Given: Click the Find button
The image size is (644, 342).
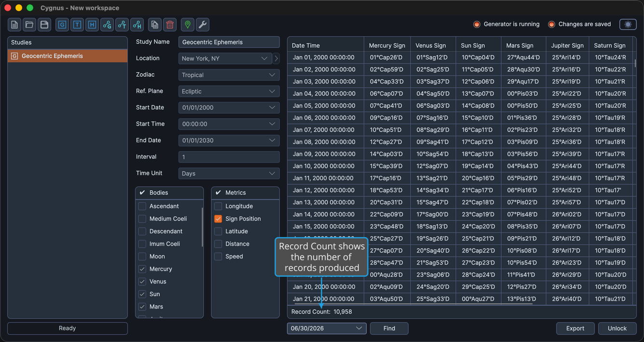Looking at the screenshot, I should click(389, 328).
